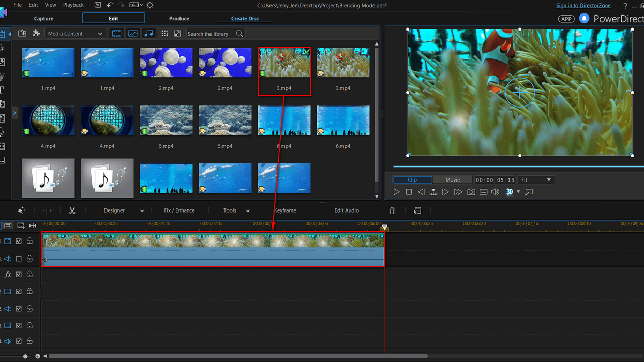Open the plug-ins puzzle piece icon

36,34
